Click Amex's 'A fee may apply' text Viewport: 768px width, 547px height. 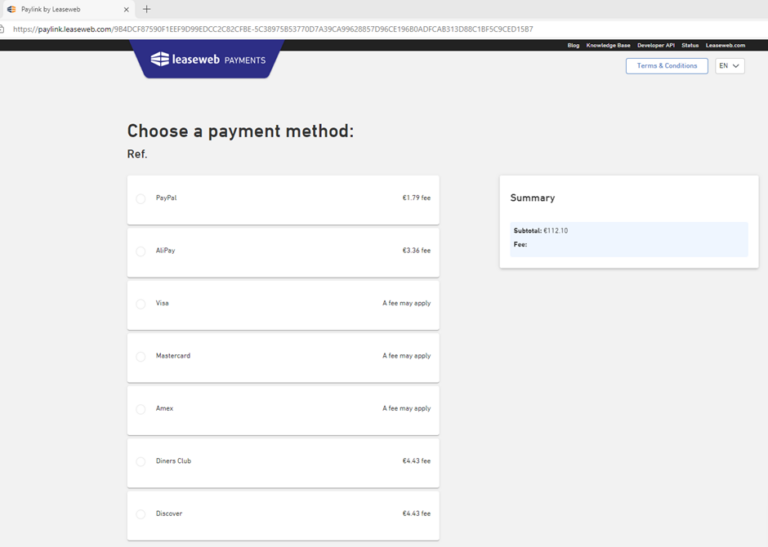coord(407,408)
